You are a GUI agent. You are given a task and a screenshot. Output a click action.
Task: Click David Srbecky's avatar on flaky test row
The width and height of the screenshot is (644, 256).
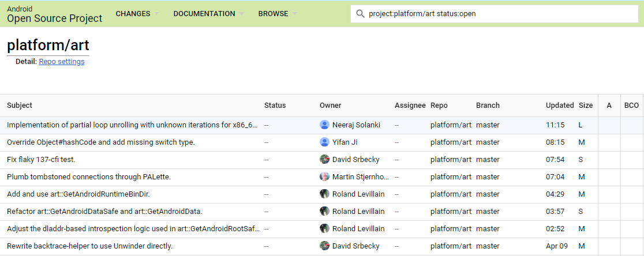coord(324,159)
